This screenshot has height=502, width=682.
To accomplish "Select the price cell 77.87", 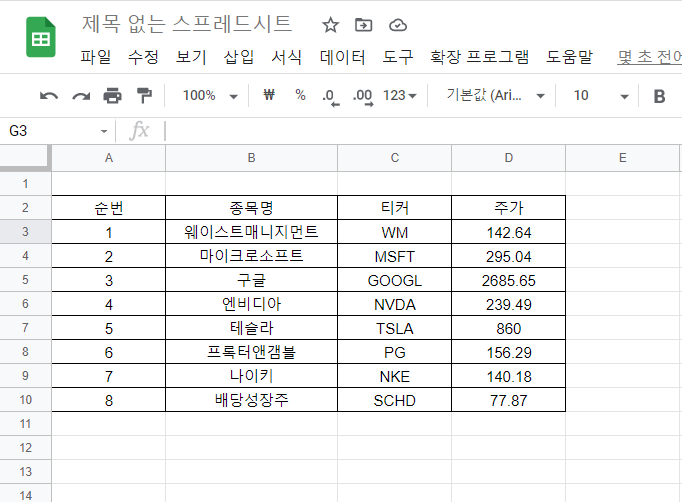I will point(508,399).
